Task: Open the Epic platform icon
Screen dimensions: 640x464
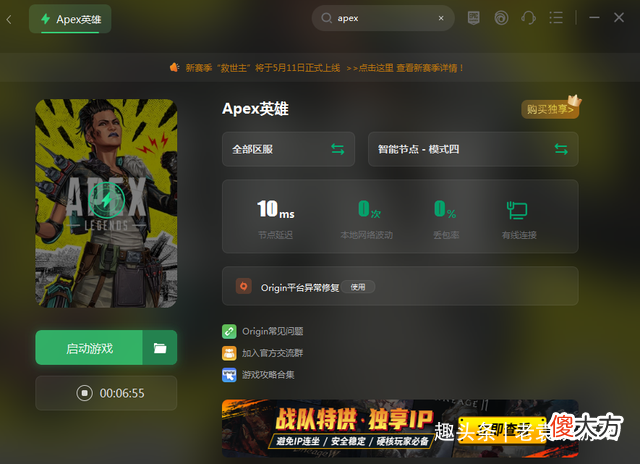Action: coord(473,18)
